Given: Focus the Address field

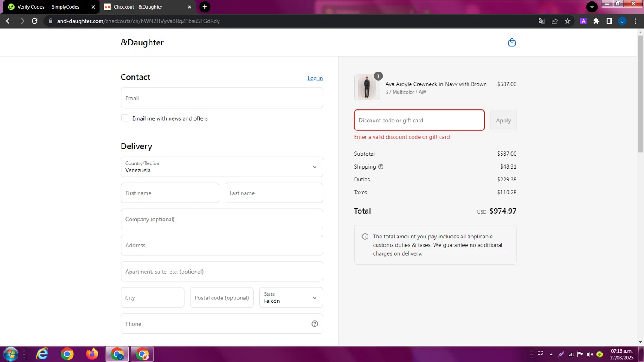Looking at the screenshot, I should point(222,245).
